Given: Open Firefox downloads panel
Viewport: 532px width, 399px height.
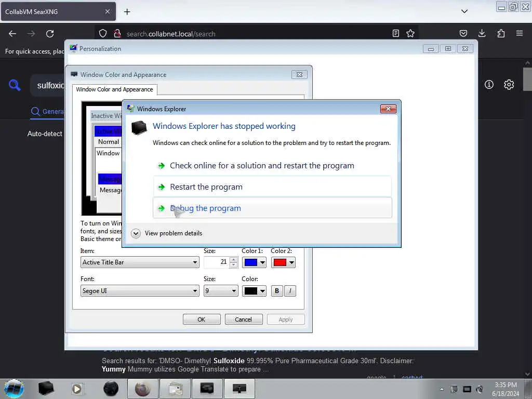Looking at the screenshot, I should pyautogui.click(x=482, y=33).
